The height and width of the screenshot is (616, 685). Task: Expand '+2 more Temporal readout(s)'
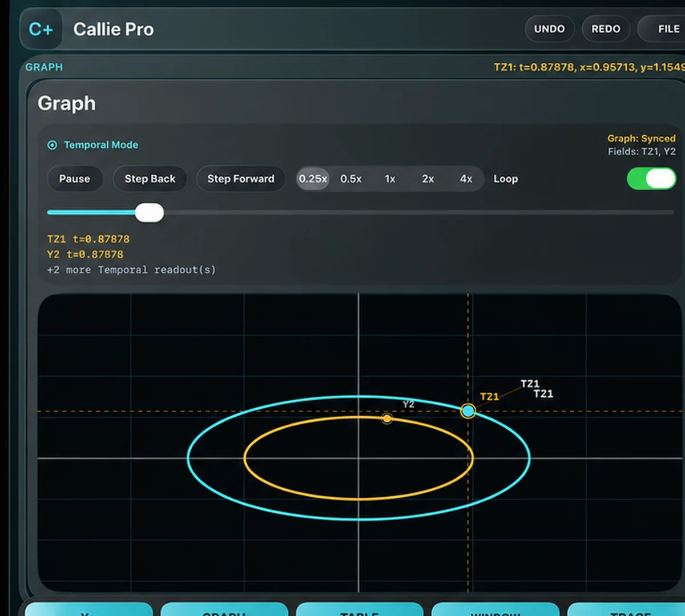click(x=131, y=269)
